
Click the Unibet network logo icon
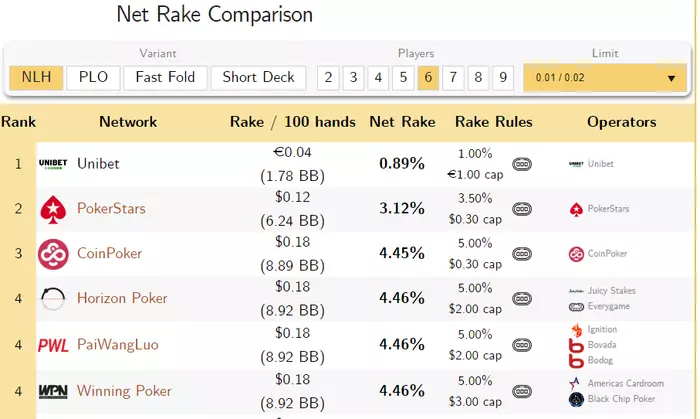52,164
